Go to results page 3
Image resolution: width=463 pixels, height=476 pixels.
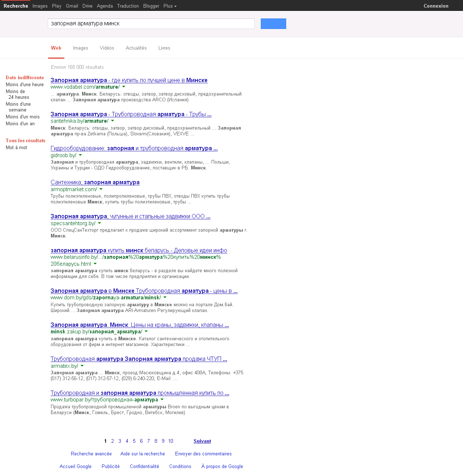pyautogui.click(x=120, y=441)
